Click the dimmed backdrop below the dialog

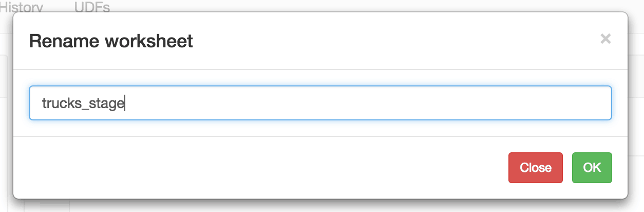point(322,206)
